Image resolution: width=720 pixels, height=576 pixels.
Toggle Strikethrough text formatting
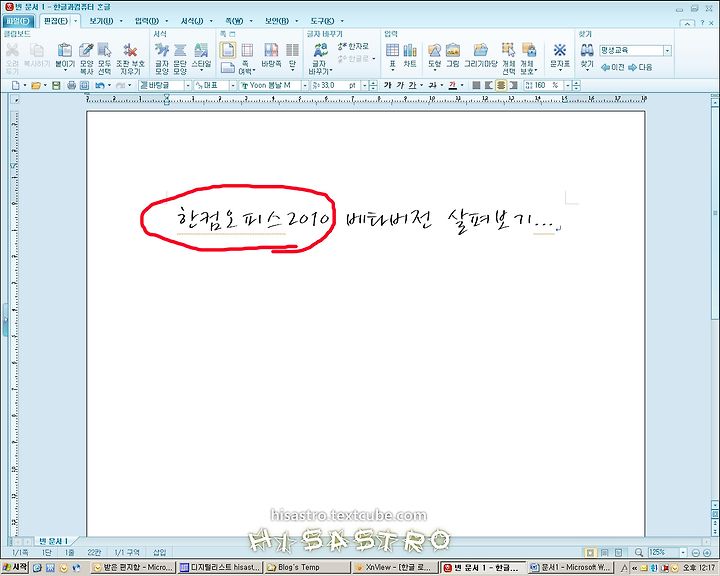[433, 85]
